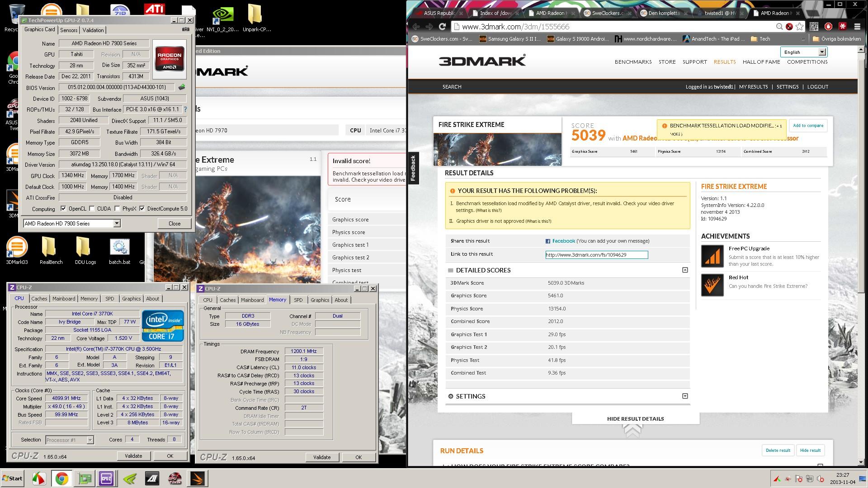Open the Unpark-CPU desktop folder
Screen dimensions: 868x488
(256, 18)
